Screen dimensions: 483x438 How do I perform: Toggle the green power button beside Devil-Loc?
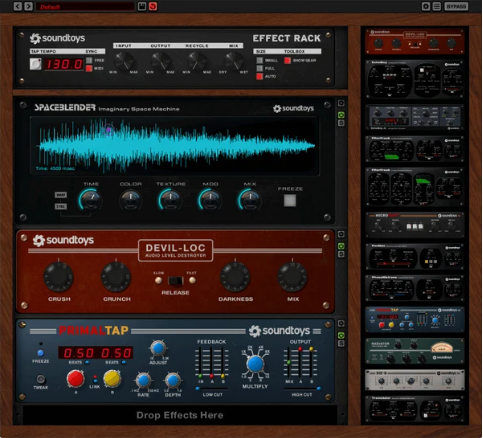341,246
